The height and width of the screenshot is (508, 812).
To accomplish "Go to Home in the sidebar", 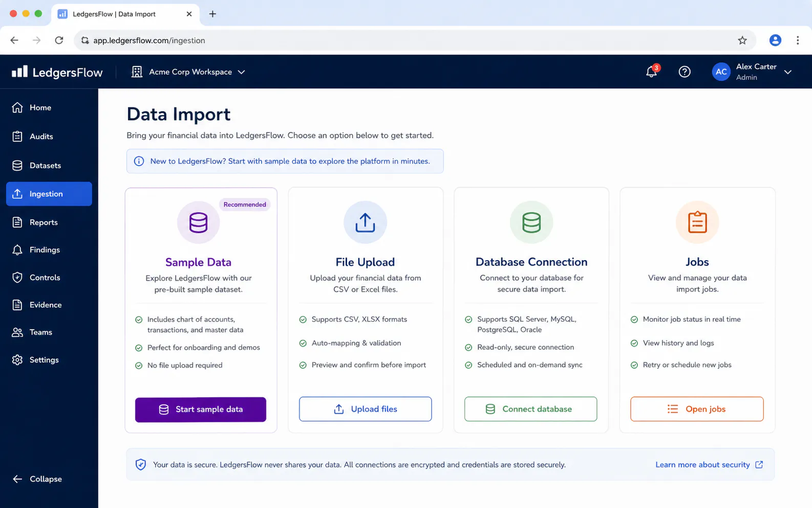I will pyautogui.click(x=49, y=108).
